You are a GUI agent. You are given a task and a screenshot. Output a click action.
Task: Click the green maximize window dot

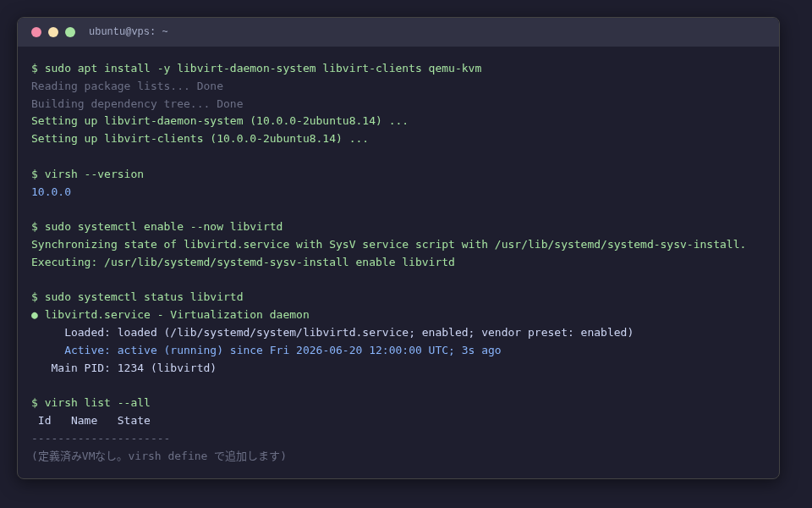tap(70, 32)
